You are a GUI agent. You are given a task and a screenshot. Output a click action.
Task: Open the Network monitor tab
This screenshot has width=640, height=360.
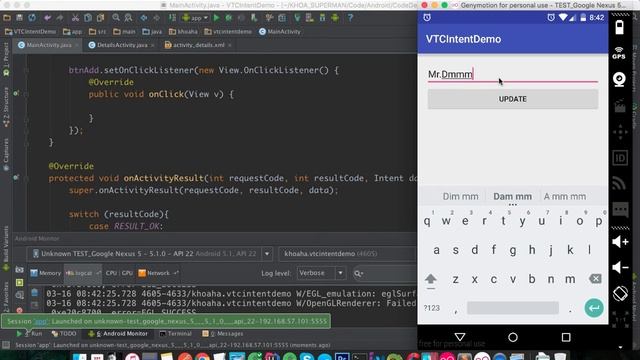[x=158, y=273]
